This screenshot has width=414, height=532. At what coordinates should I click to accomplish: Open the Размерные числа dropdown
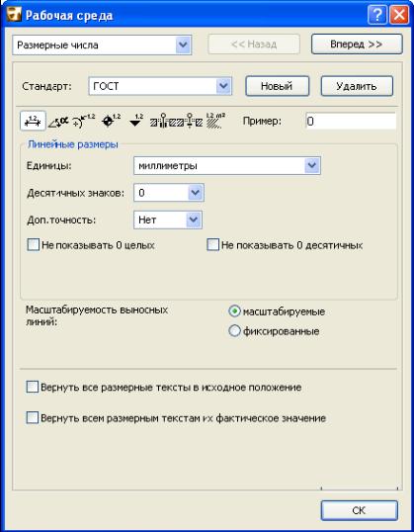click(102, 44)
